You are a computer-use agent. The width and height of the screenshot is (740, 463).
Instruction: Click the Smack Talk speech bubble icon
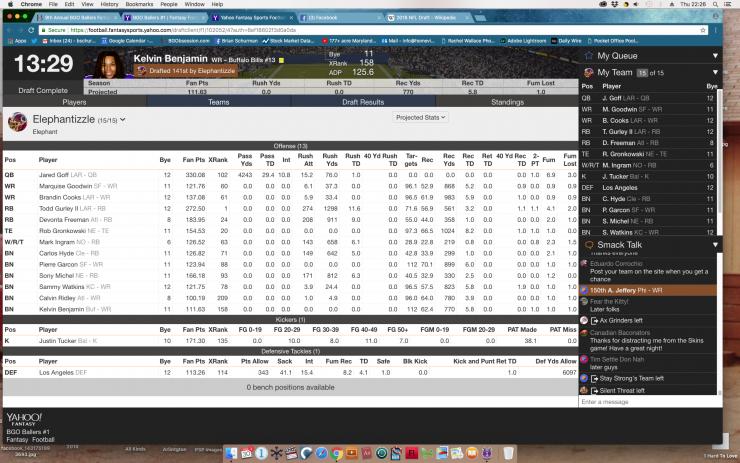pos(589,245)
